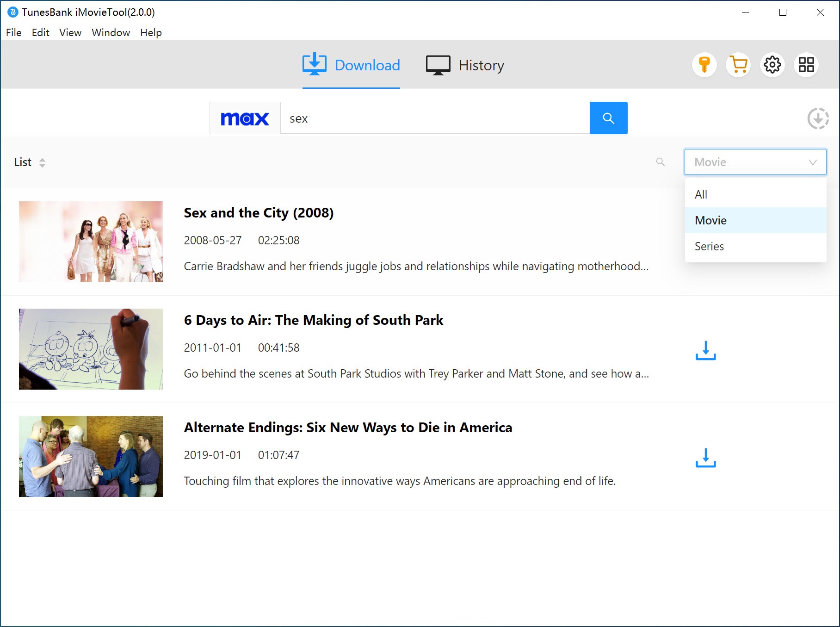Open the Help menu
Viewport: 840px width, 627px height.
pos(151,32)
